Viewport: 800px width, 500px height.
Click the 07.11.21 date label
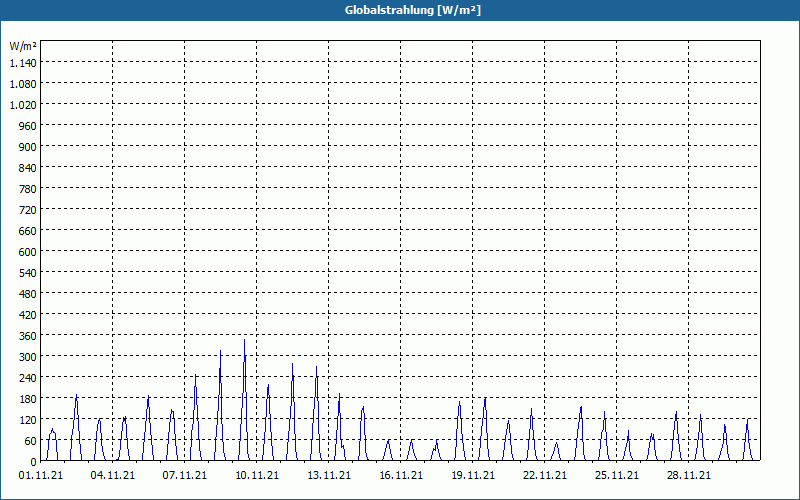pyautogui.click(x=185, y=476)
